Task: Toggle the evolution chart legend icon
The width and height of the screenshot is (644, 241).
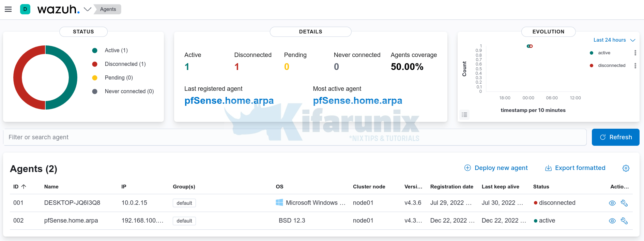Action: click(464, 115)
